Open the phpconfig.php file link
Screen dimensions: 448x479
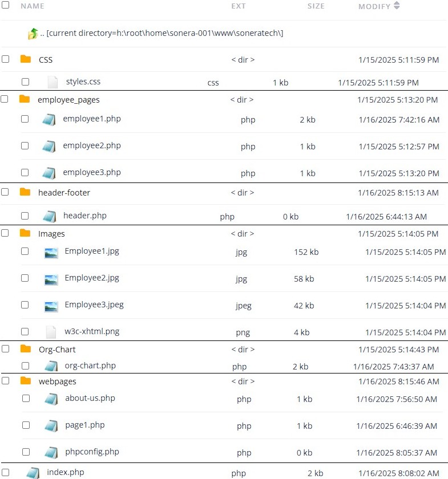[x=92, y=452]
